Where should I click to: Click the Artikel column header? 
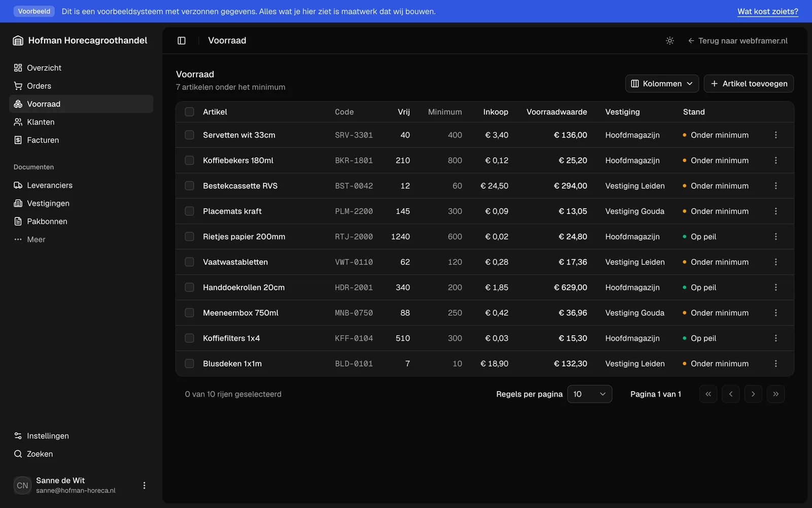coord(215,112)
